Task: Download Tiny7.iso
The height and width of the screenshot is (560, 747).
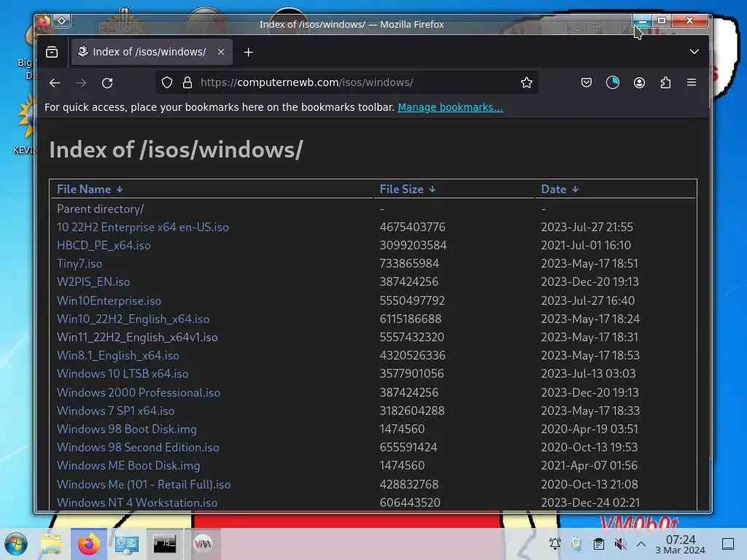Action: [x=79, y=264]
